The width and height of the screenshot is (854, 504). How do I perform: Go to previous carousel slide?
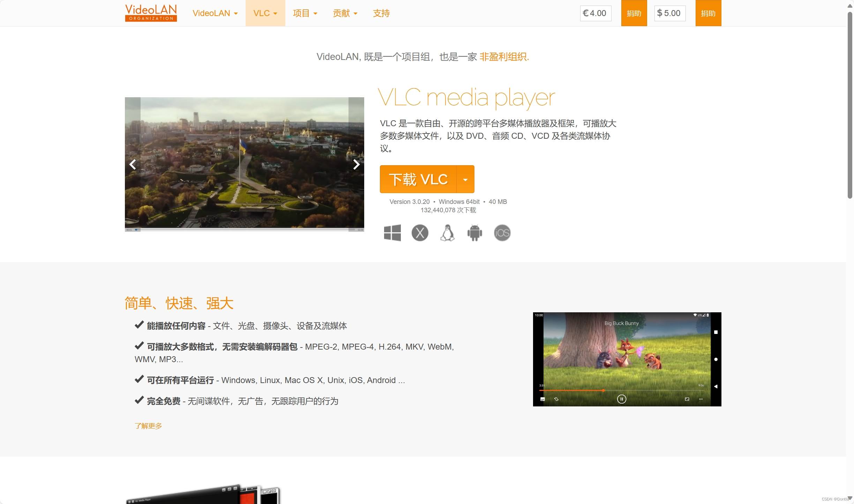click(133, 165)
